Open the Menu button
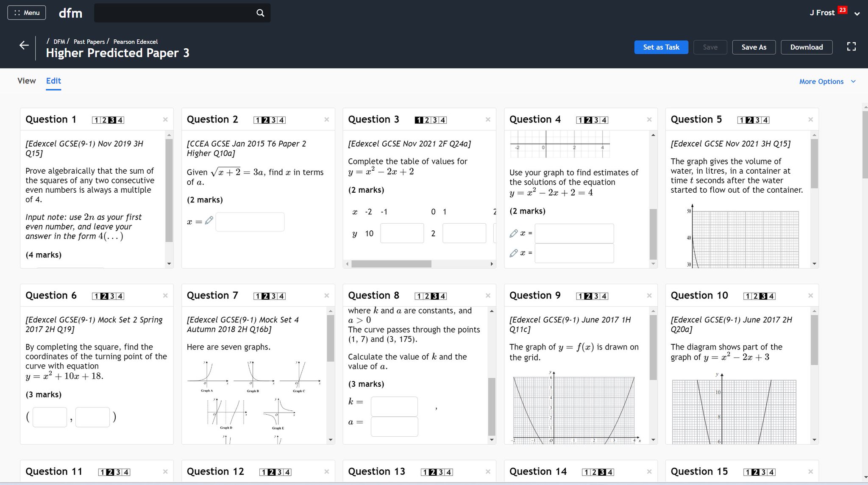868x485 pixels. (x=27, y=13)
